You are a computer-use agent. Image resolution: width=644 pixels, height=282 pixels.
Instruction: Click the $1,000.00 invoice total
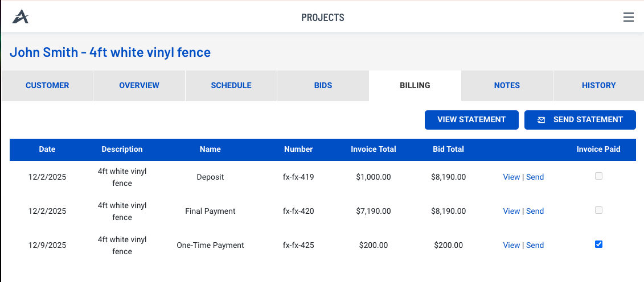pos(374,177)
